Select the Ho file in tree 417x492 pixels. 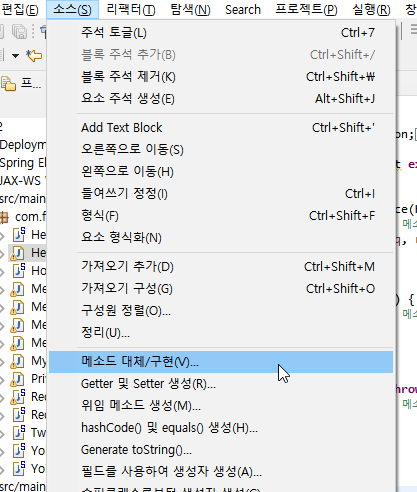point(39,271)
